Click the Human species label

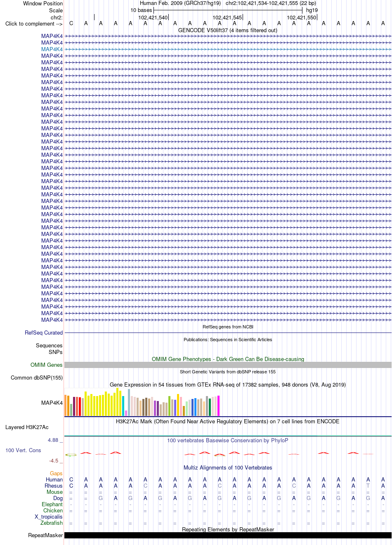tap(54, 479)
